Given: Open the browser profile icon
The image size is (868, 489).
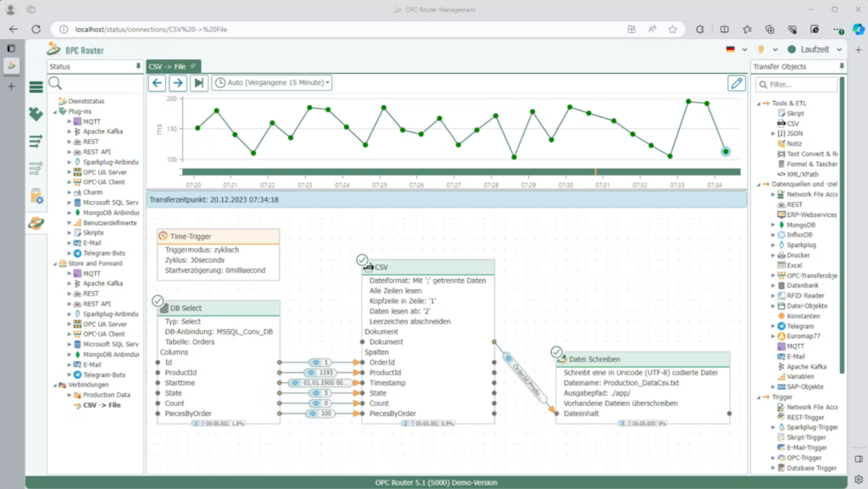Looking at the screenshot, I should coord(10,9).
